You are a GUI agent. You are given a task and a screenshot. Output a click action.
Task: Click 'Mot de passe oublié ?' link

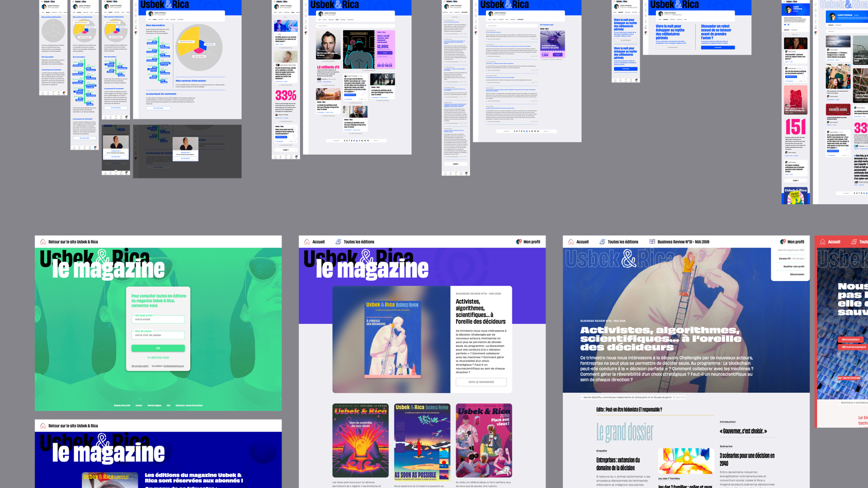pyautogui.click(x=140, y=366)
